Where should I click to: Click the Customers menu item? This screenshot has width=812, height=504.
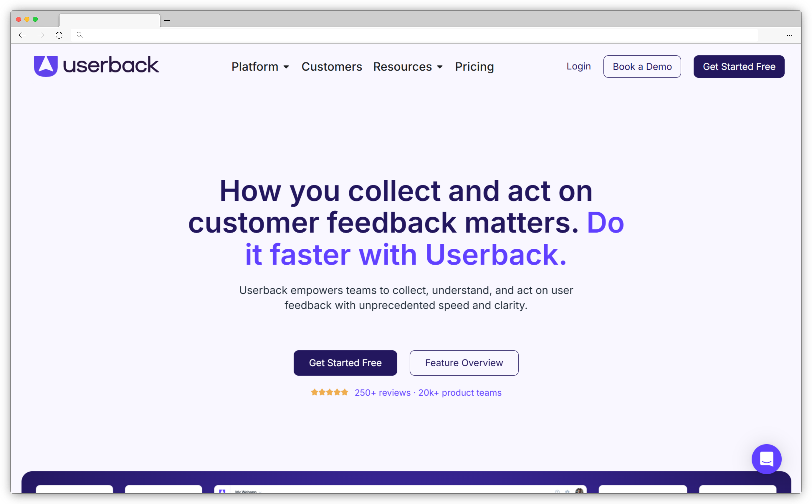pyautogui.click(x=332, y=66)
